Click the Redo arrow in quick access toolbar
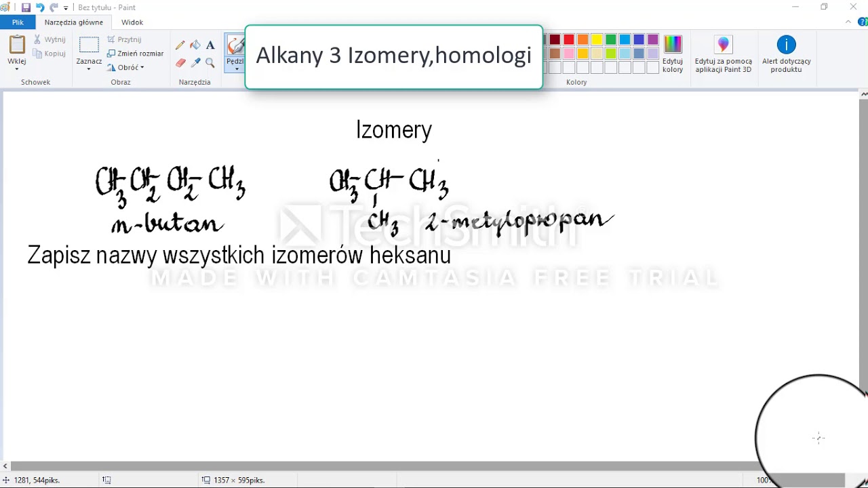 point(54,7)
